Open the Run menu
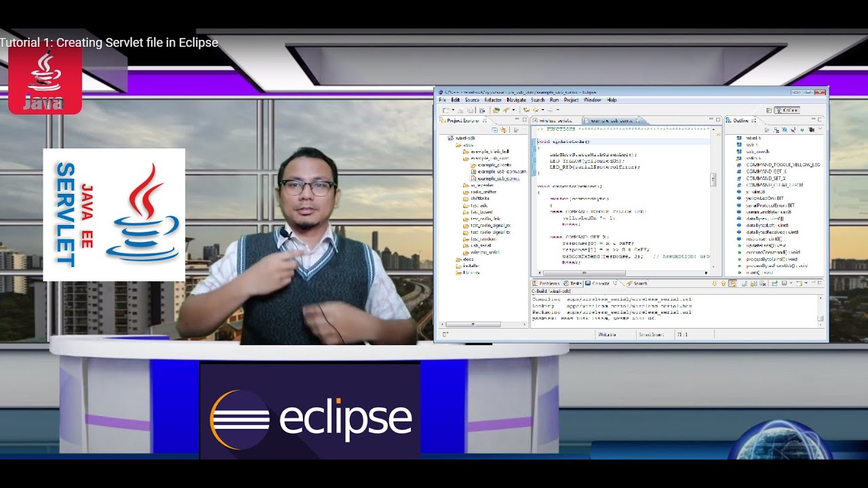 [554, 100]
